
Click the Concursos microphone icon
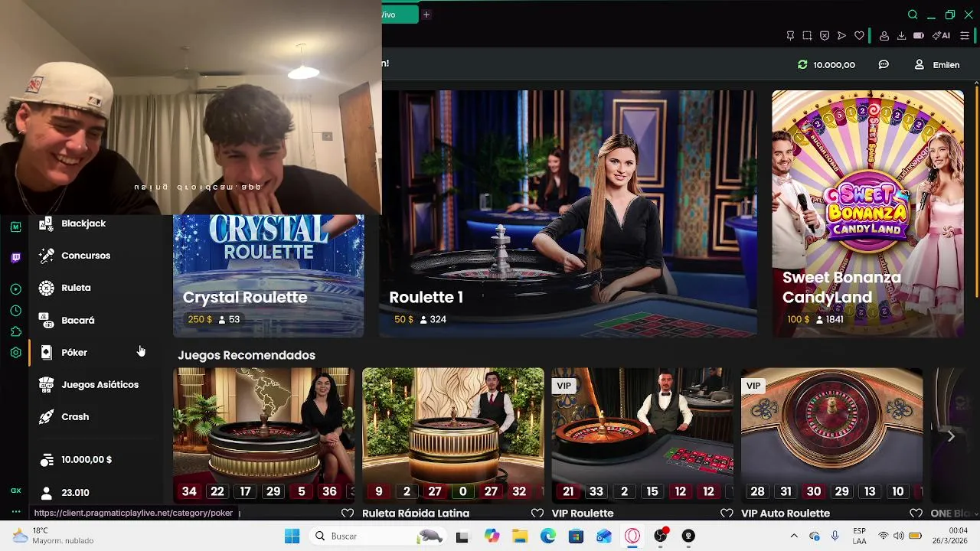tap(46, 256)
